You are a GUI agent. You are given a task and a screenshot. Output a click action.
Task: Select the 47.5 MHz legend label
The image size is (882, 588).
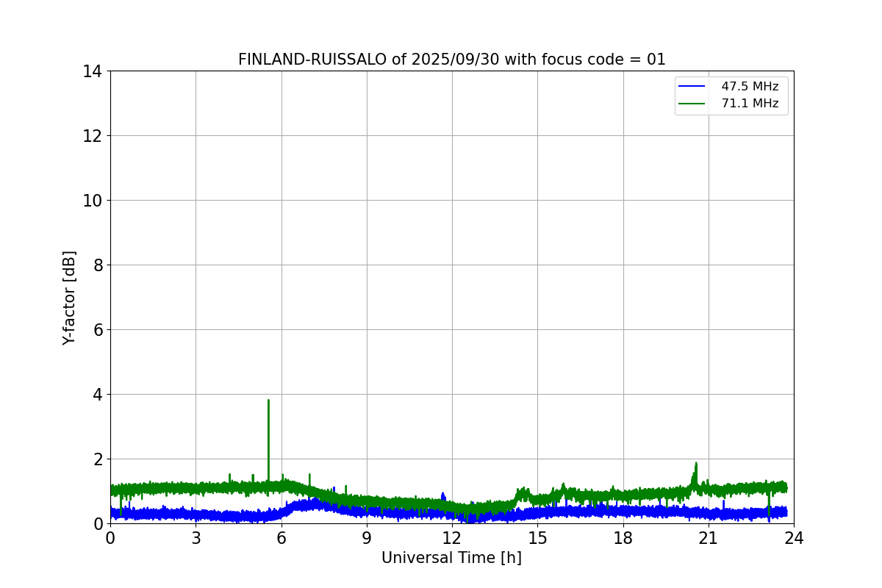[x=750, y=87]
